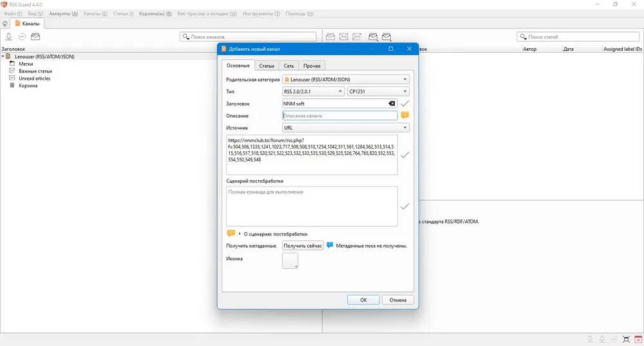The image size is (644, 346).
Task: Click the speech-bubble icon beside the description field
Action: click(404, 116)
